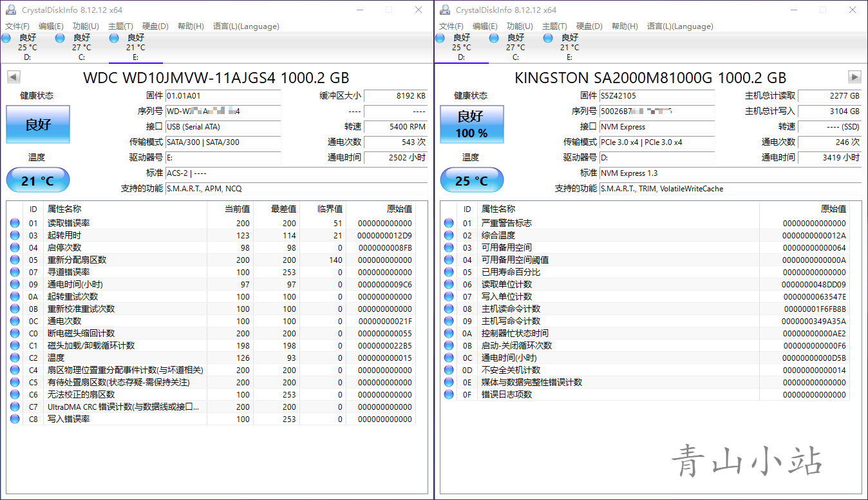Open 硬盘(D) menu in right window
Viewport: 868px width, 500px height.
click(x=589, y=26)
